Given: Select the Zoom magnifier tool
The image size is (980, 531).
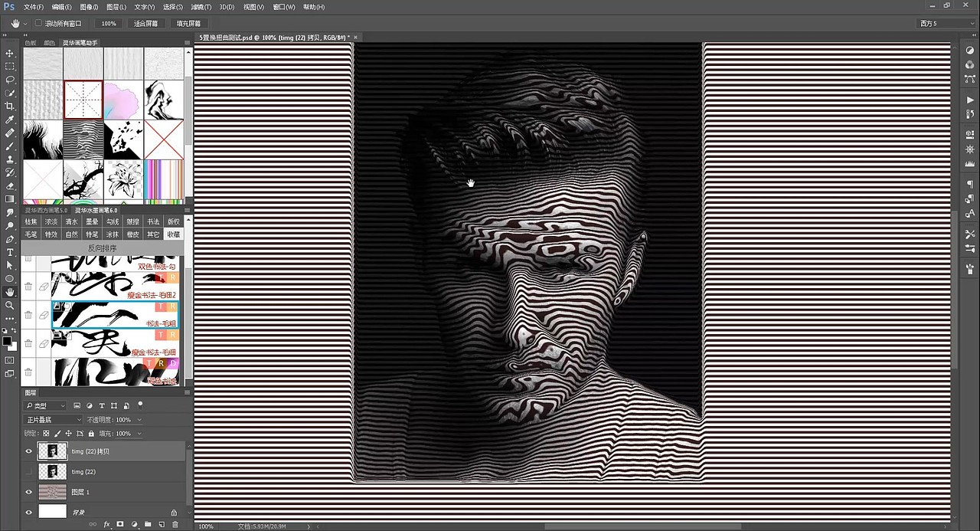Looking at the screenshot, I should pos(10,305).
